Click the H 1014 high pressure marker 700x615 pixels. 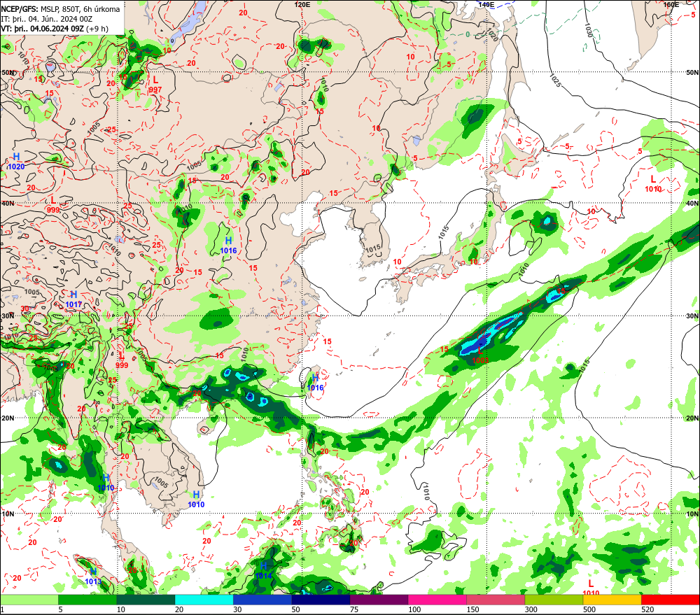(x=263, y=571)
